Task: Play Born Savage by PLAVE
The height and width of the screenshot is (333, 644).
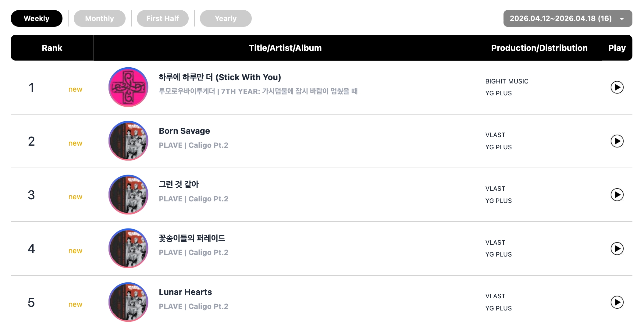Action: (617, 141)
